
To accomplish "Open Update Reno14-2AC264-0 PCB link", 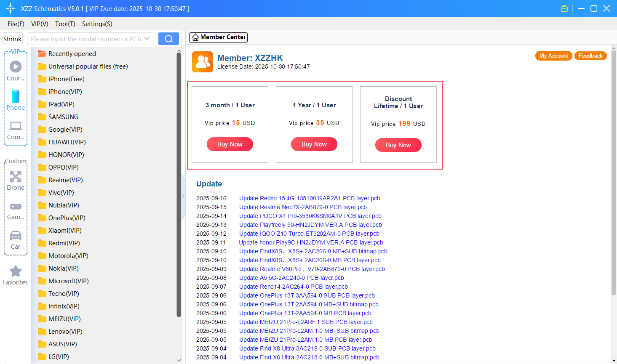I will pos(294,287).
